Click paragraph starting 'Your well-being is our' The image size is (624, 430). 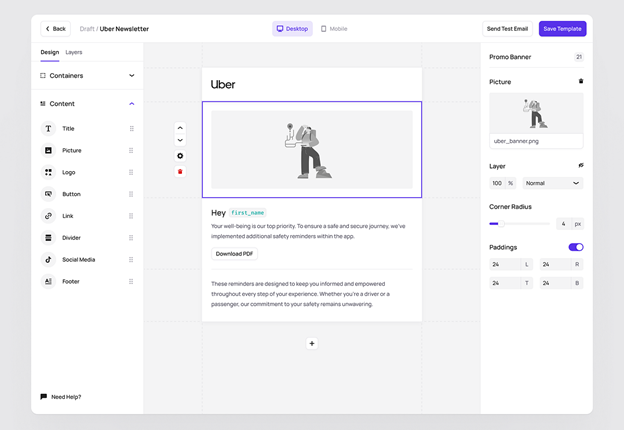click(x=308, y=231)
